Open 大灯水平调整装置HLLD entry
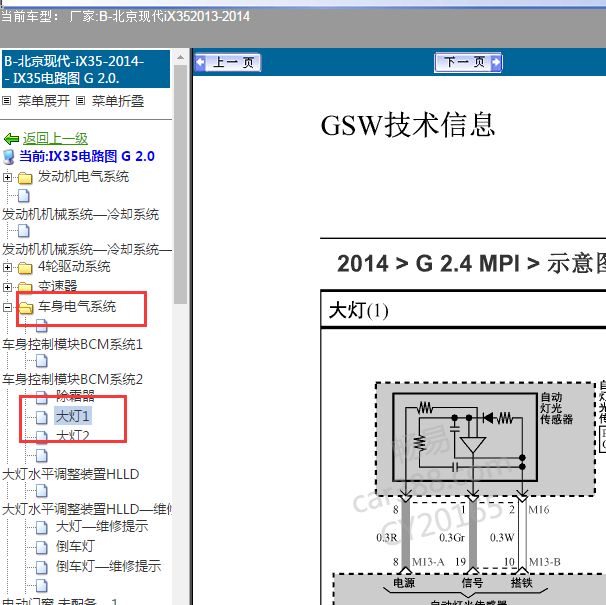Screen dimensions: 606x605 click(71, 474)
